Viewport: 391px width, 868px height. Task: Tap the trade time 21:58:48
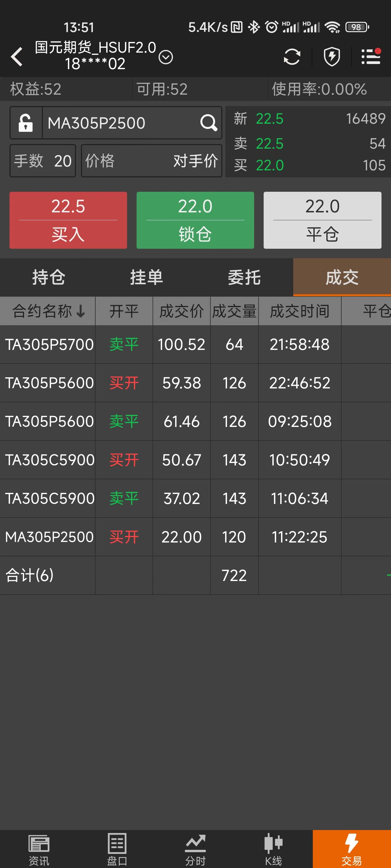tap(299, 344)
